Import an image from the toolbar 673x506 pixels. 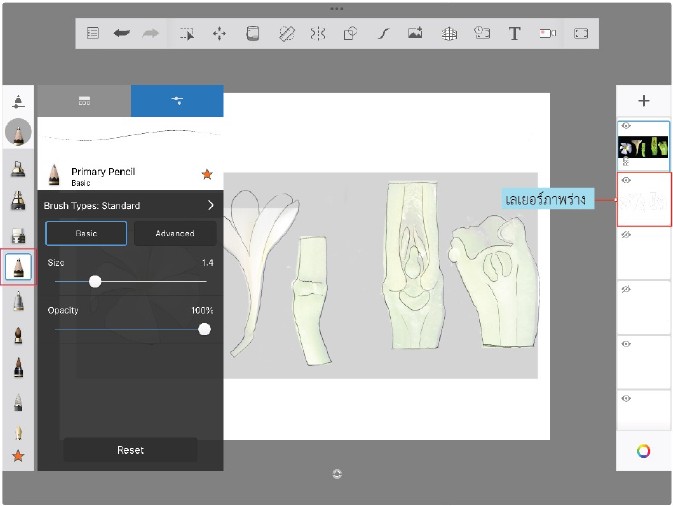(x=415, y=33)
